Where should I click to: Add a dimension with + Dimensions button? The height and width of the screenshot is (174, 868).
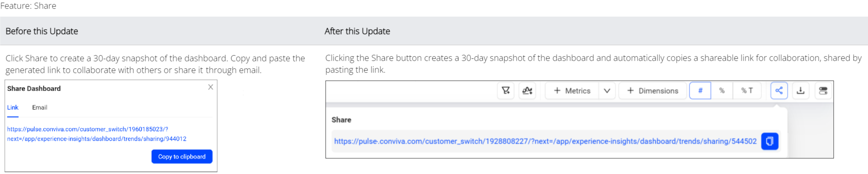tap(652, 91)
